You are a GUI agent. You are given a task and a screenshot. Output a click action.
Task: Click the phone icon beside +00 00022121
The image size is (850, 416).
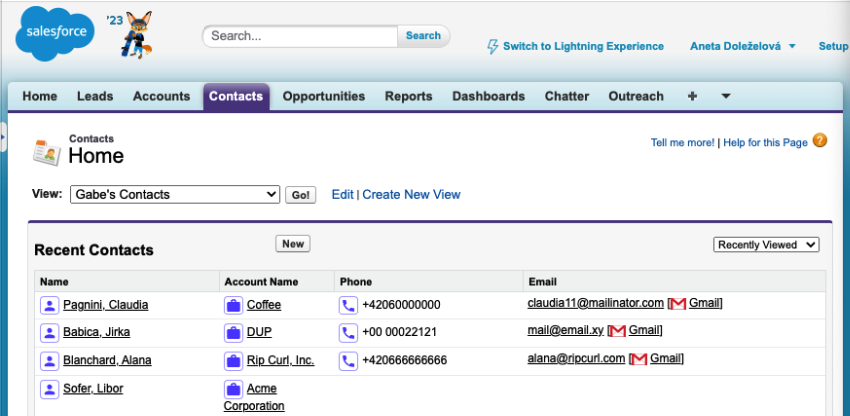point(348,332)
